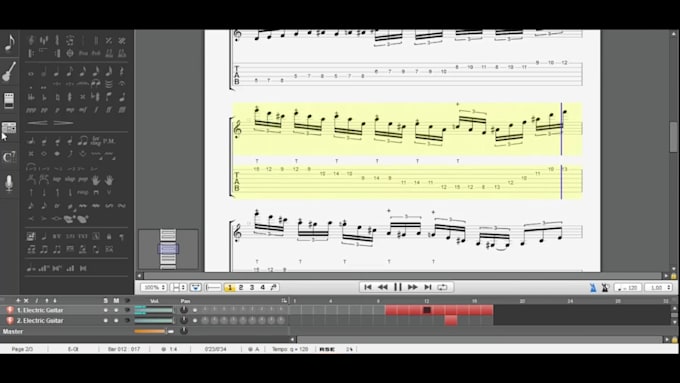
Task: Switch to voice 4
Action: point(262,288)
